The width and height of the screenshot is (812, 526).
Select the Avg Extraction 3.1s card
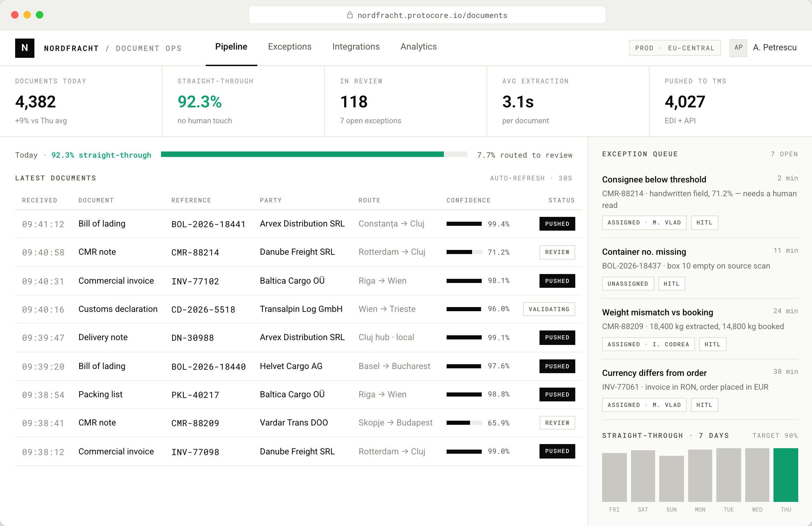[x=568, y=101]
